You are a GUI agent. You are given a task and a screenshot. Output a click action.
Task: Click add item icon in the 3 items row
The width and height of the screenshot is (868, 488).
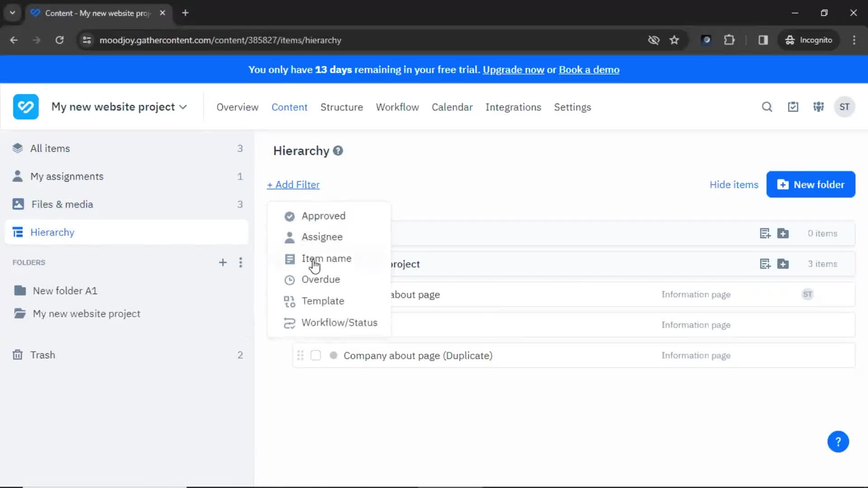(765, 264)
